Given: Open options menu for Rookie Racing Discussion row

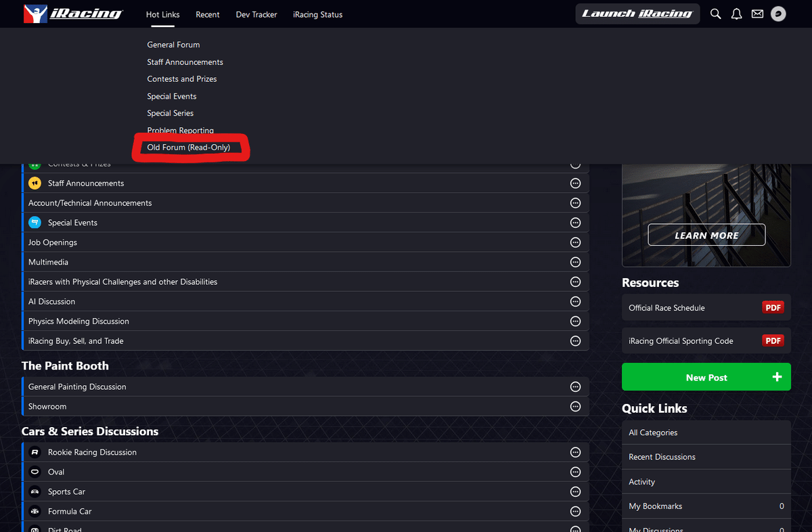Looking at the screenshot, I should coord(575,452).
